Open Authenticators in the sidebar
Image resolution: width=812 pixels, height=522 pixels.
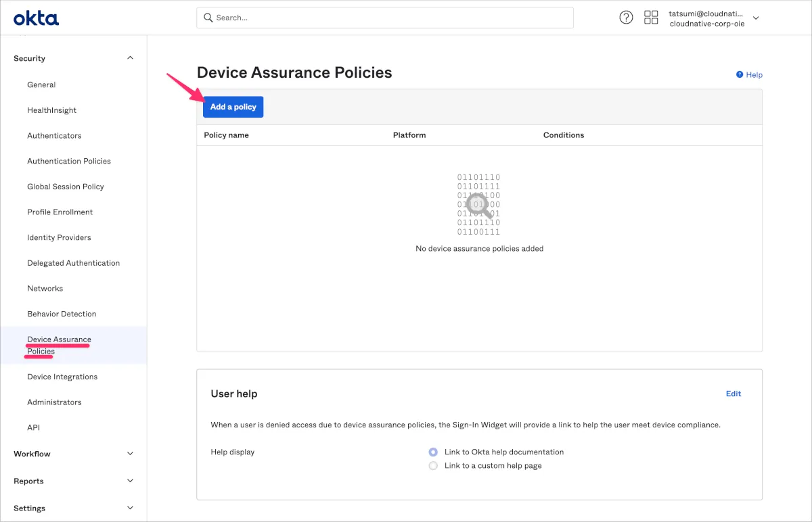[x=54, y=136]
